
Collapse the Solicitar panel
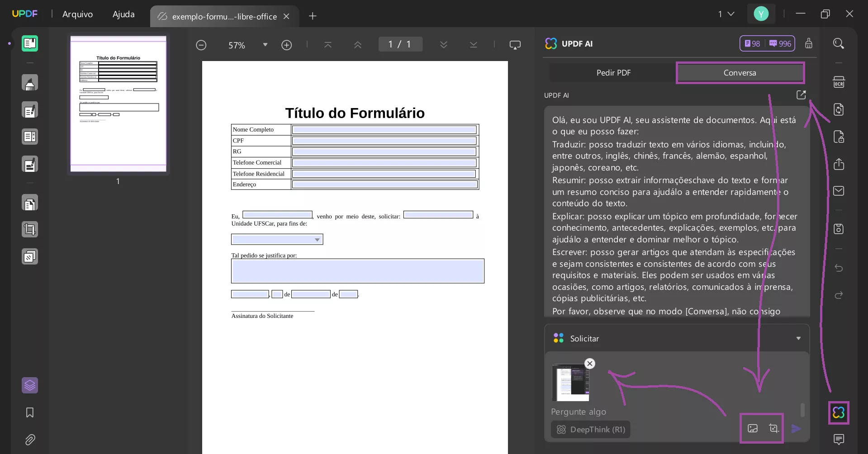(798, 338)
